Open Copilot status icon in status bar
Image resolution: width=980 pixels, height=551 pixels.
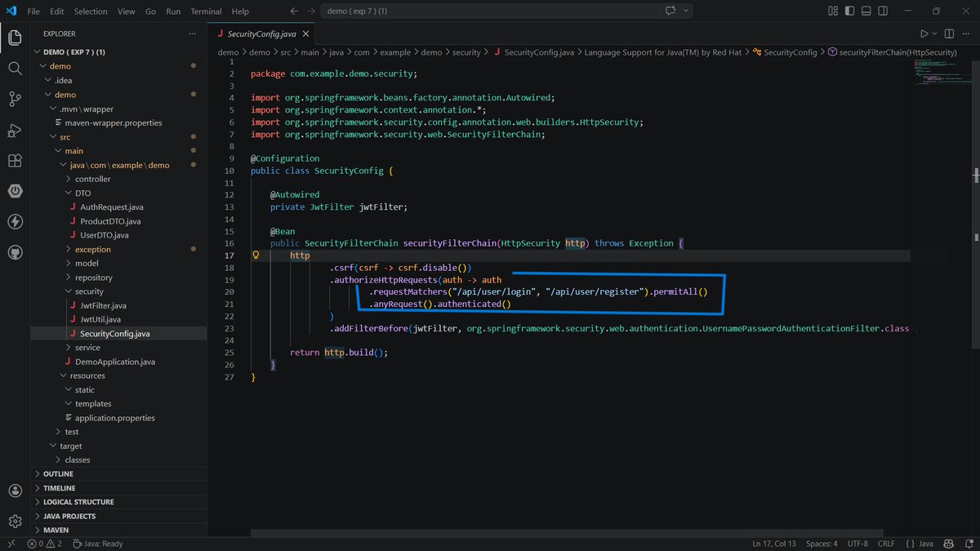click(x=948, y=544)
